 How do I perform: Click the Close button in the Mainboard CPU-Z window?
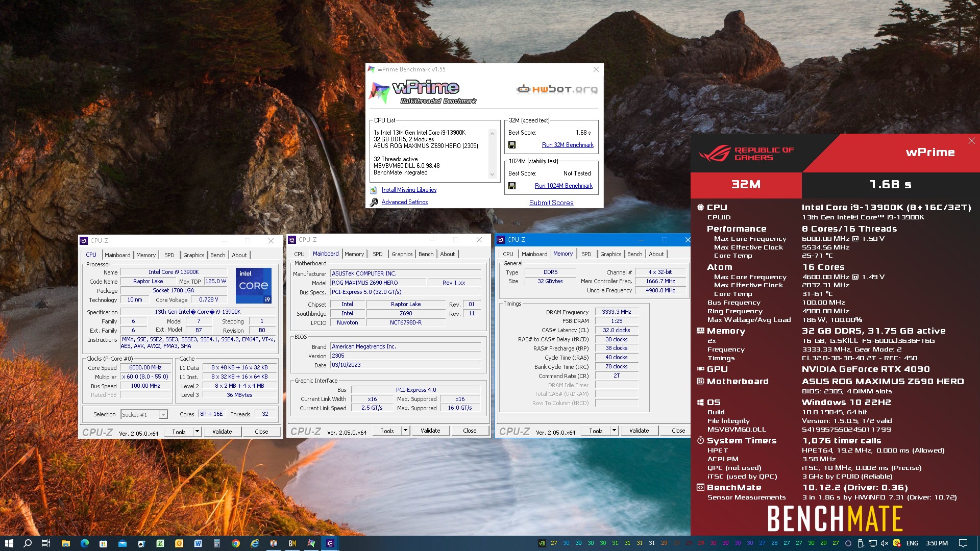[470, 431]
